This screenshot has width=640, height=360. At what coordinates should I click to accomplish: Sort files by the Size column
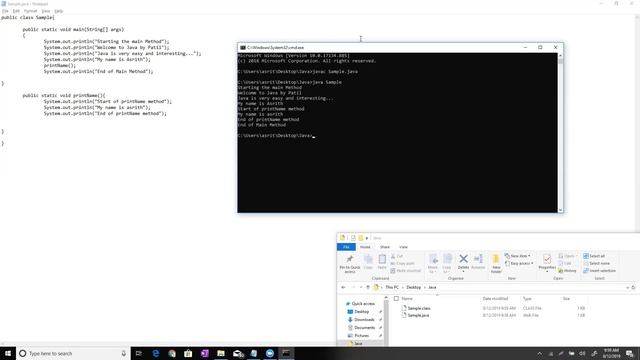tap(566, 299)
